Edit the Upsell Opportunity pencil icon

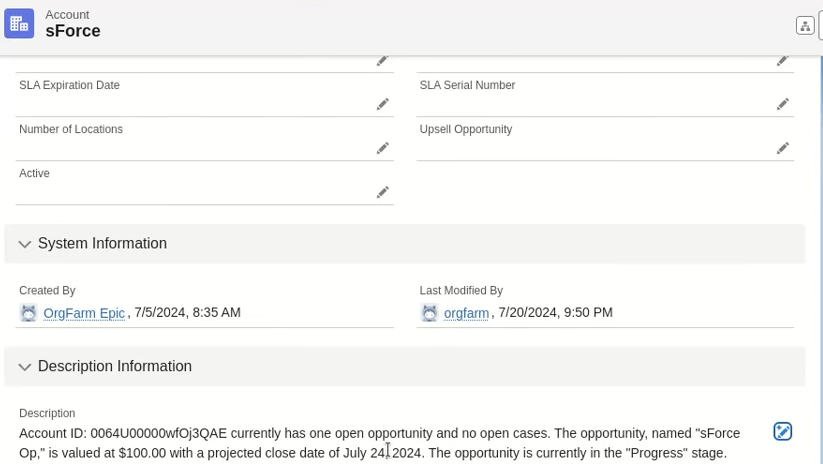(783, 148)
